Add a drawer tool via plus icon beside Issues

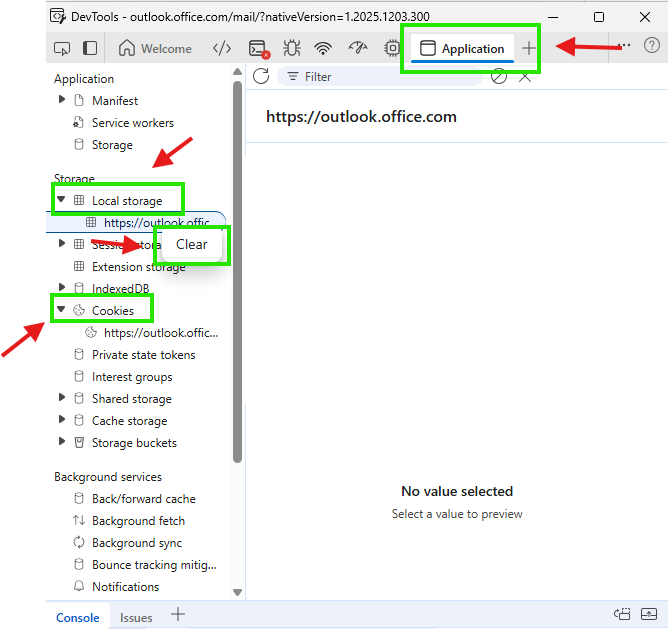click(x=178, y=615)
